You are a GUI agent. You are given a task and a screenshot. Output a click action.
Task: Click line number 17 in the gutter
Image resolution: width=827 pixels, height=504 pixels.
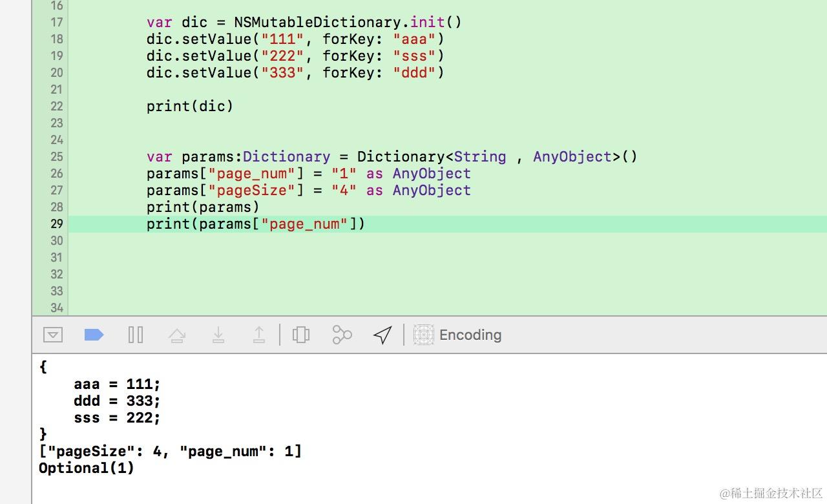pyautogui.click(x=57, y=22)
